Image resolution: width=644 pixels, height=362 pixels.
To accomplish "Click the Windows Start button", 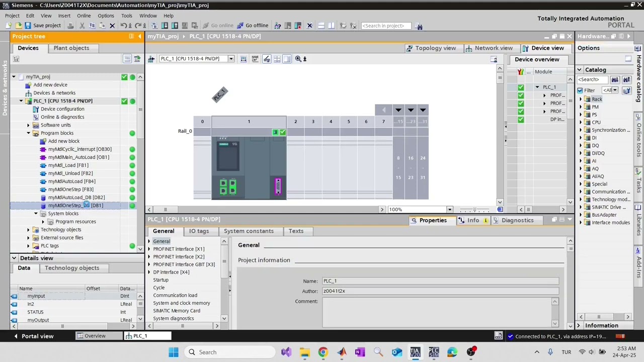I will 174,352.
